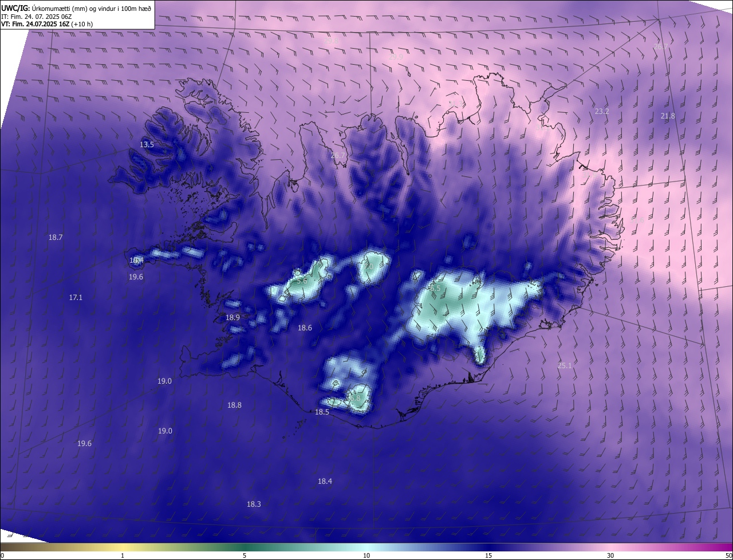Click the 25.1 value on the map

565,365
